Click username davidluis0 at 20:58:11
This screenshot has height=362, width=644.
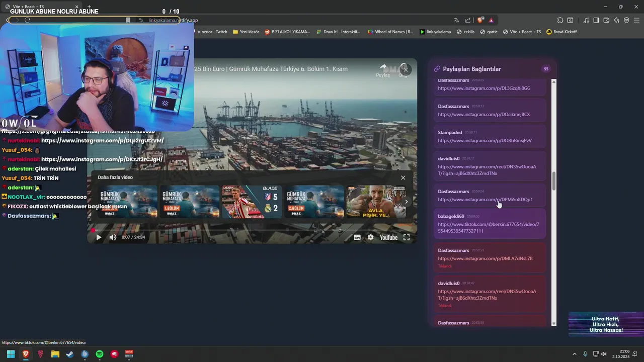coord(449,158)
